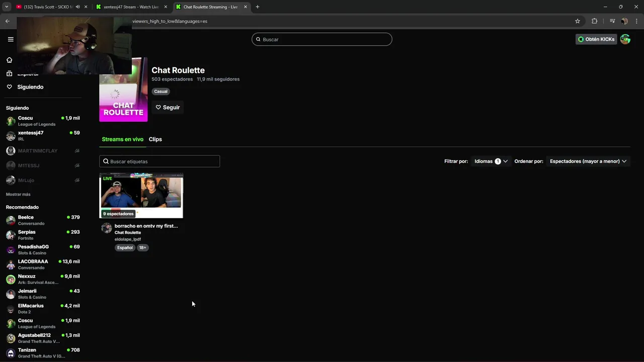
Task: Switch to xentessj47 Stream tab
Action: [132, 7]
